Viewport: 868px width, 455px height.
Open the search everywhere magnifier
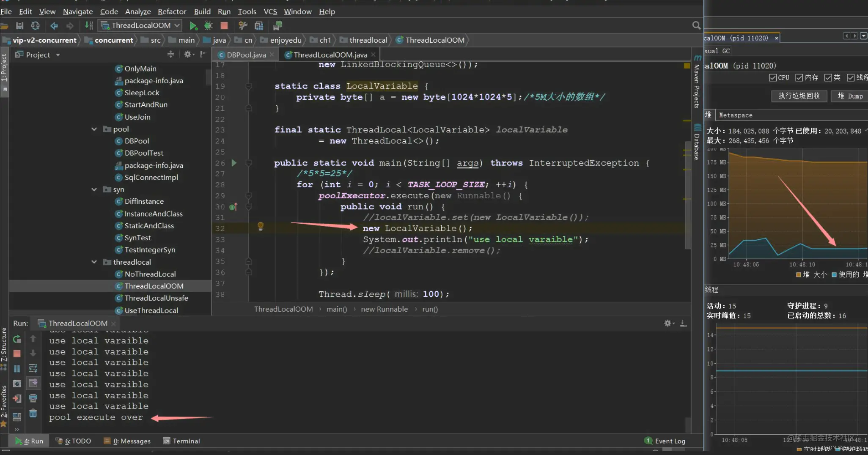(696, 25)
